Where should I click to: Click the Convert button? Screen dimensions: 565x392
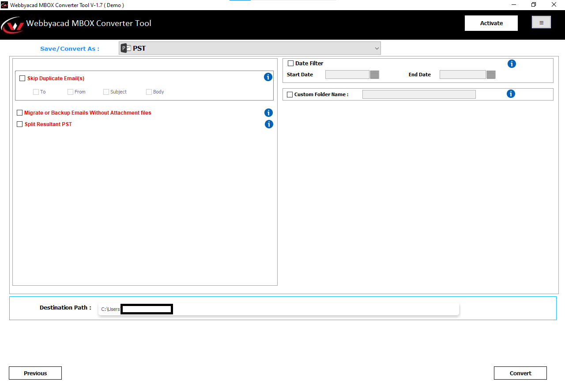pyautogui.click(x=520, y=373)
